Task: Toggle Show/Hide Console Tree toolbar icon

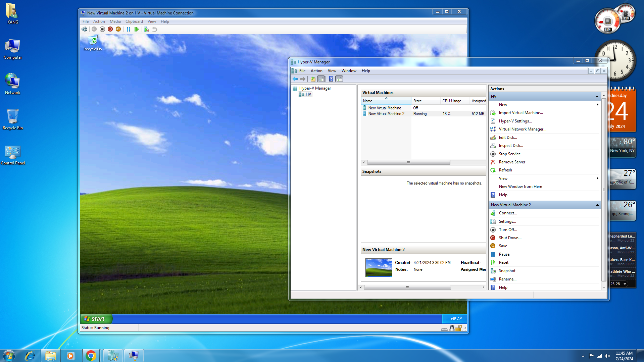Action: click(321, 79)
